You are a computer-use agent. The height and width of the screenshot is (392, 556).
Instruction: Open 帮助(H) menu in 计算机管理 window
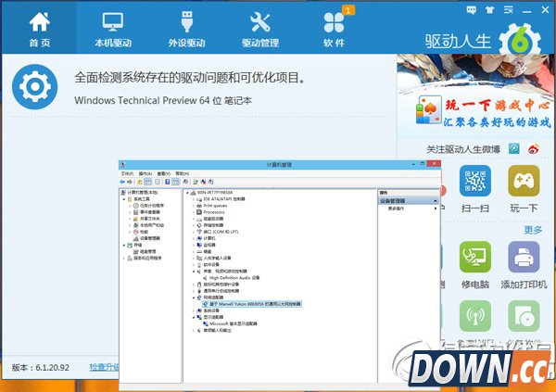tap(183, 173)
